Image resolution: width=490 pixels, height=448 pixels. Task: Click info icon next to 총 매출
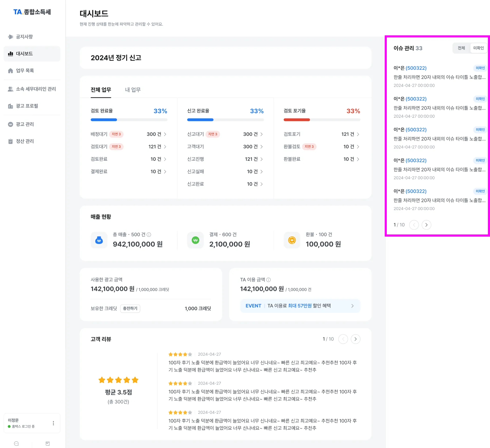pyautogui.click(x=149, y=235)
